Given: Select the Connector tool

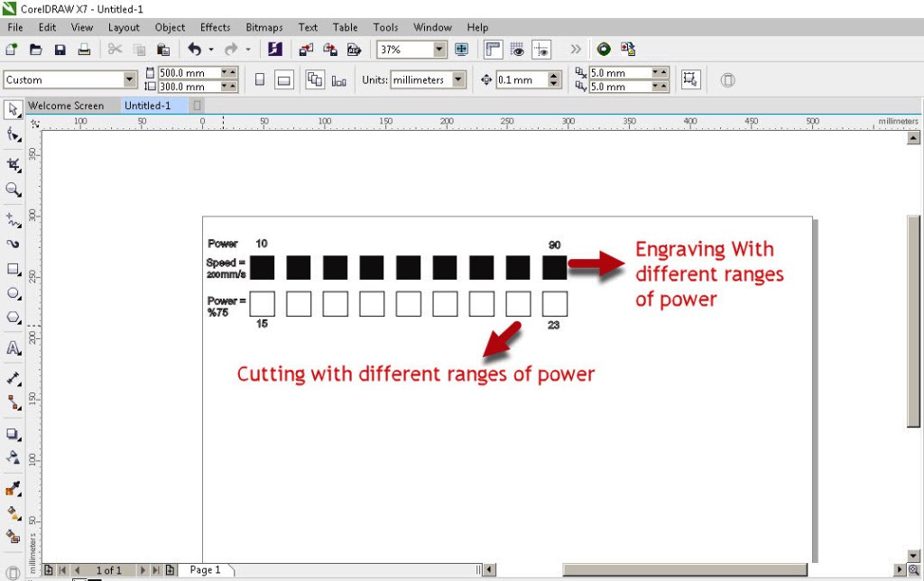Looking at the screenshot, I should point(13,402).
